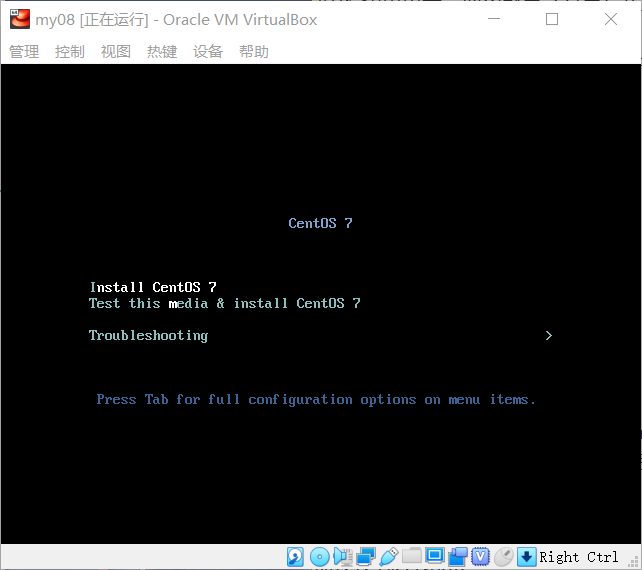Click the optical disc drive icon

320,556
